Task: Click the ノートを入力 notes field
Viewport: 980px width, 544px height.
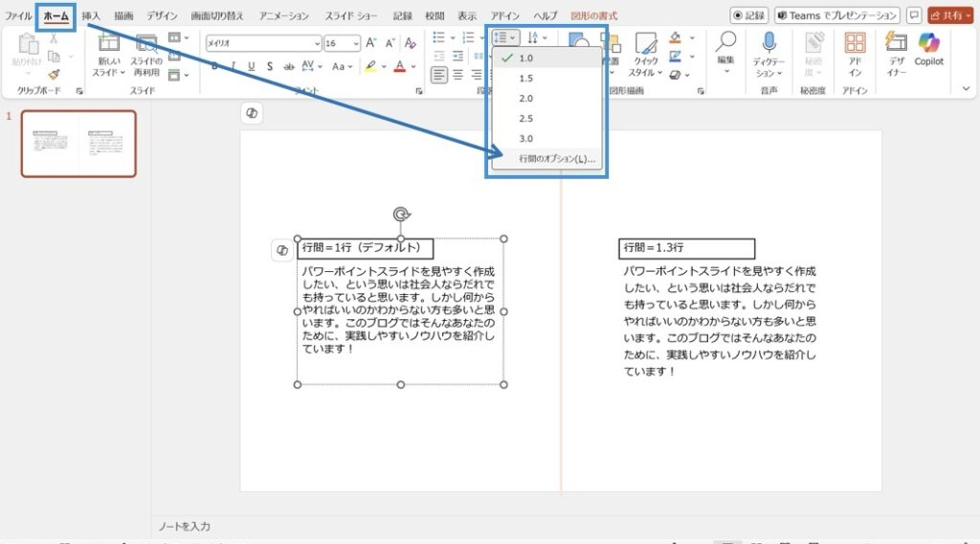Action: coord(184,527)
